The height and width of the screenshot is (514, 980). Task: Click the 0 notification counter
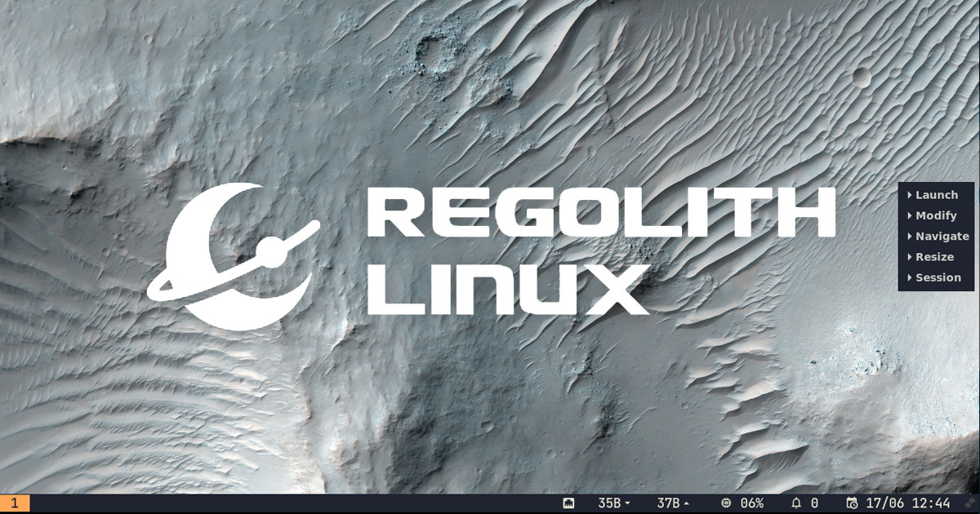click(814, 503)
